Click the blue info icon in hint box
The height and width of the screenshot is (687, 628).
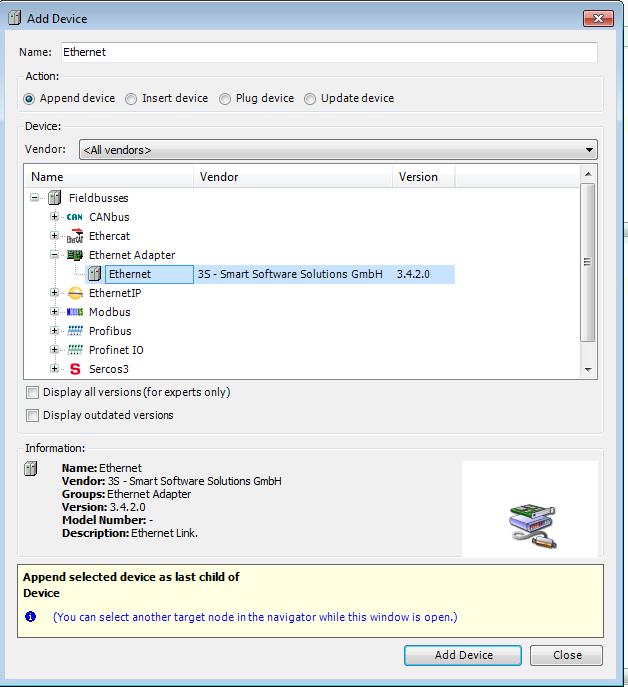tap(30, 616)
